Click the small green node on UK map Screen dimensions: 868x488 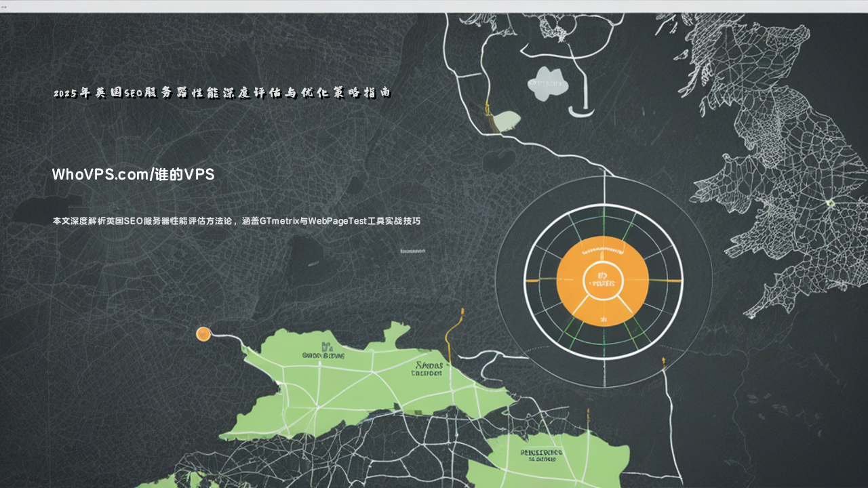829,202
